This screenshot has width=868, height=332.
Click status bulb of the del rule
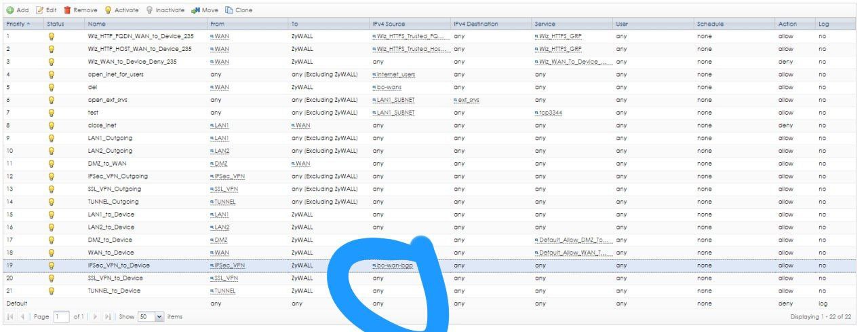tap(51, 88)
